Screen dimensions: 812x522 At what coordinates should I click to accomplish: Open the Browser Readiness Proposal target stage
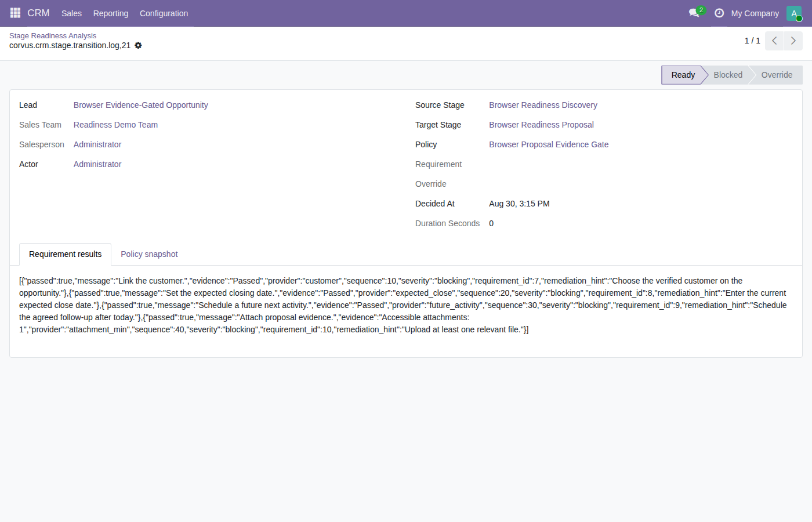point(541,125)
